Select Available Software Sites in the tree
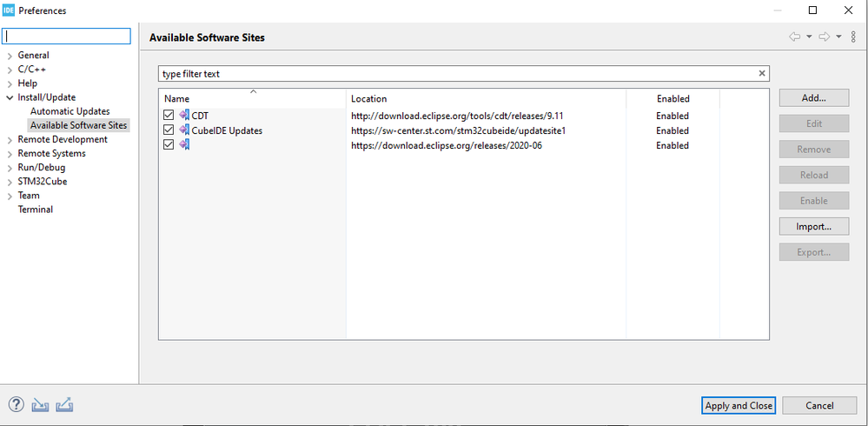The width and height of the screenshot is (868, 426). tap(78, 125)
